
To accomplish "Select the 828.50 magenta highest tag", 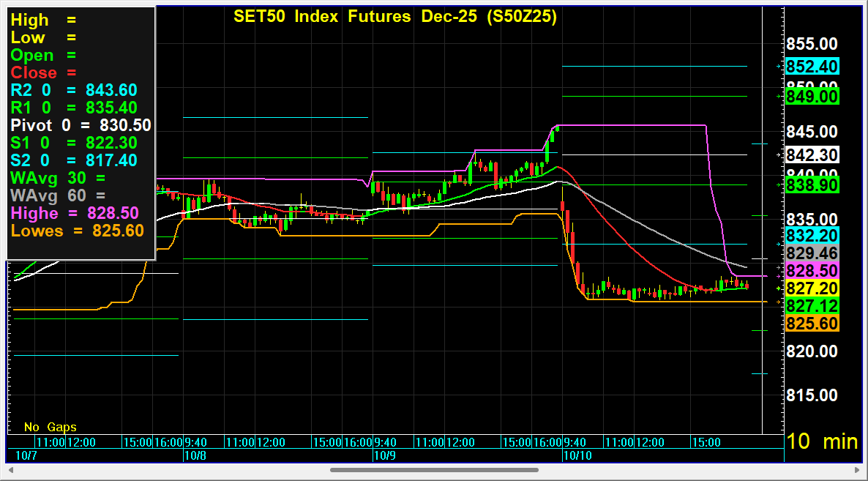I will coord(812,271).
